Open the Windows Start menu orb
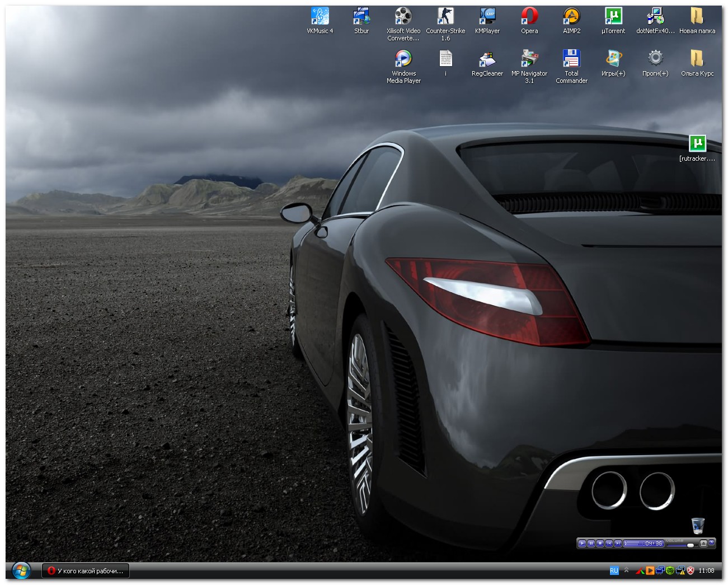728x585 pixels. point(21,570)
